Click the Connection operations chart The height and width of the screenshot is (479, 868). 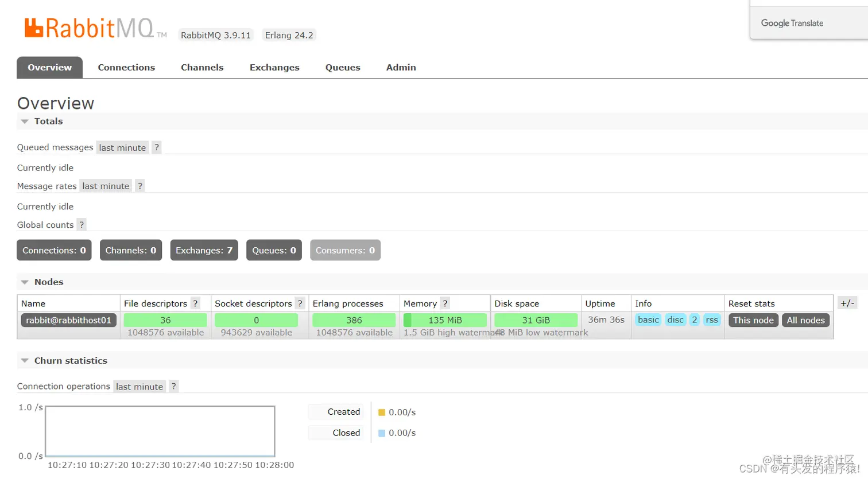160,431
